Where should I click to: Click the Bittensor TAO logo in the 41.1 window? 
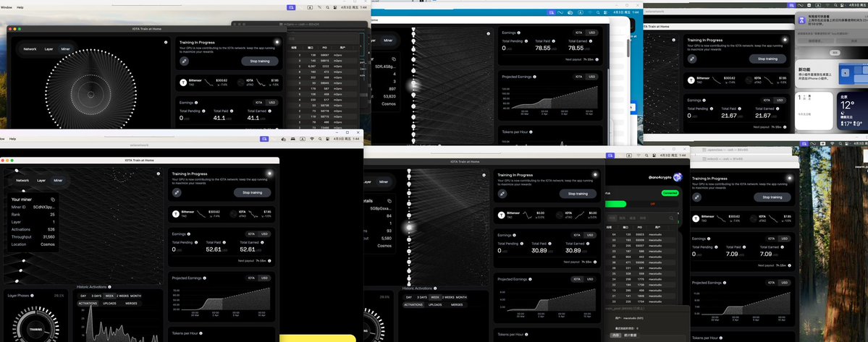183,82
